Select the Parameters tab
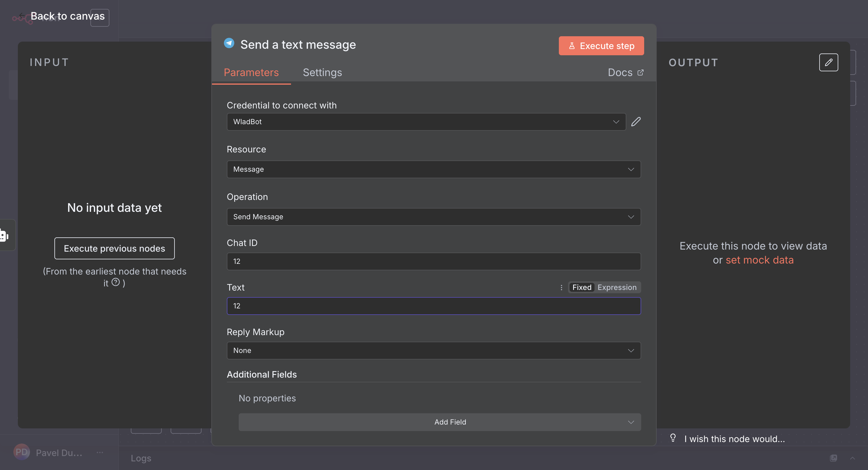This screenshot has width=868, height=470. 251,72
